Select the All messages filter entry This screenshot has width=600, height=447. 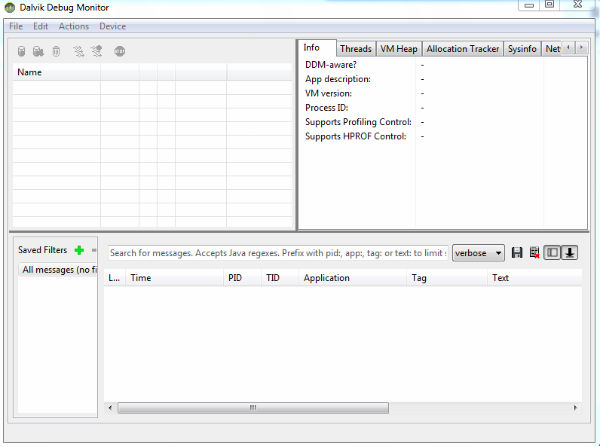[x=57, y=270]
